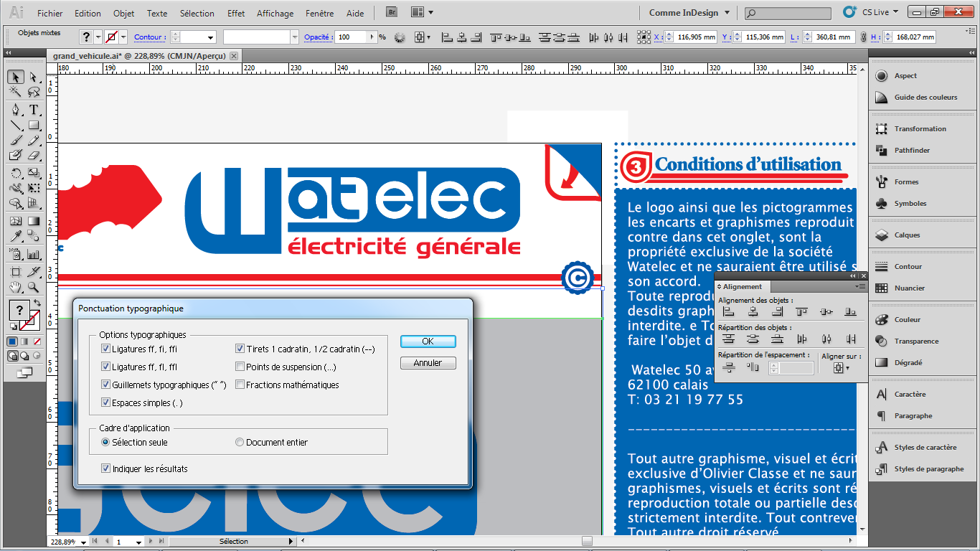Select the Scale tool
The height and width of the screenshot is (551, 980).
(33, 173)
